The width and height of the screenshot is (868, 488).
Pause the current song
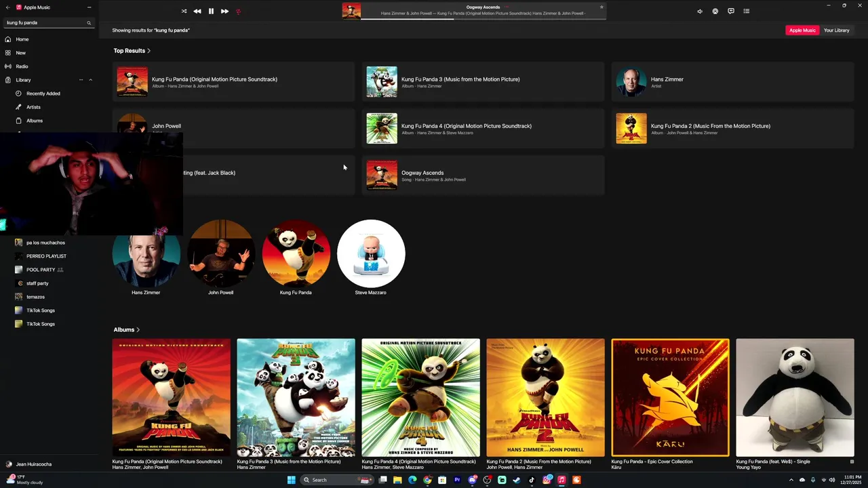coord(211,11)
